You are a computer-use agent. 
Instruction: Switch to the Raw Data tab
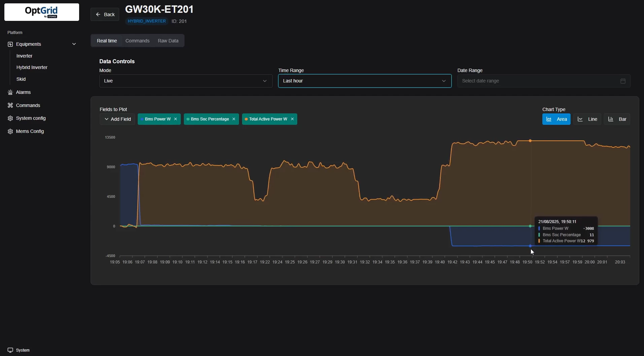coord(168,41)
